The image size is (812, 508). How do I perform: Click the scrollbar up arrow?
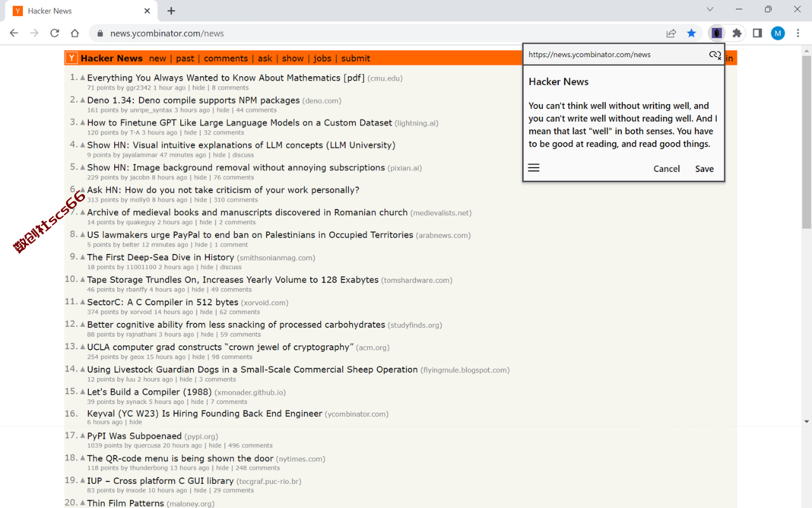[x=806, y=50]
